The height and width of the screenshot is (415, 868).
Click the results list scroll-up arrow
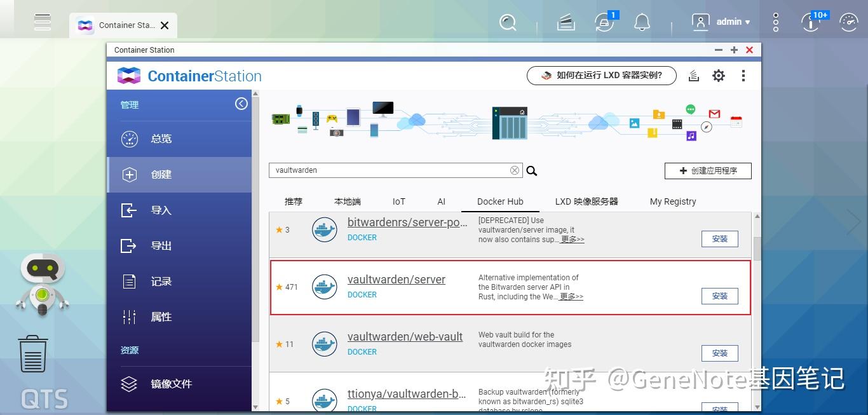click(757, 217)
